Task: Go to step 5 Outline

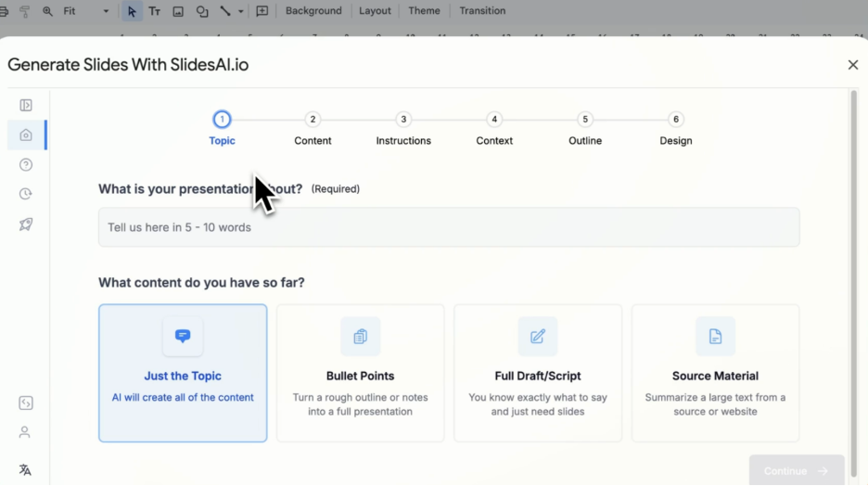Action: point(585,128)
